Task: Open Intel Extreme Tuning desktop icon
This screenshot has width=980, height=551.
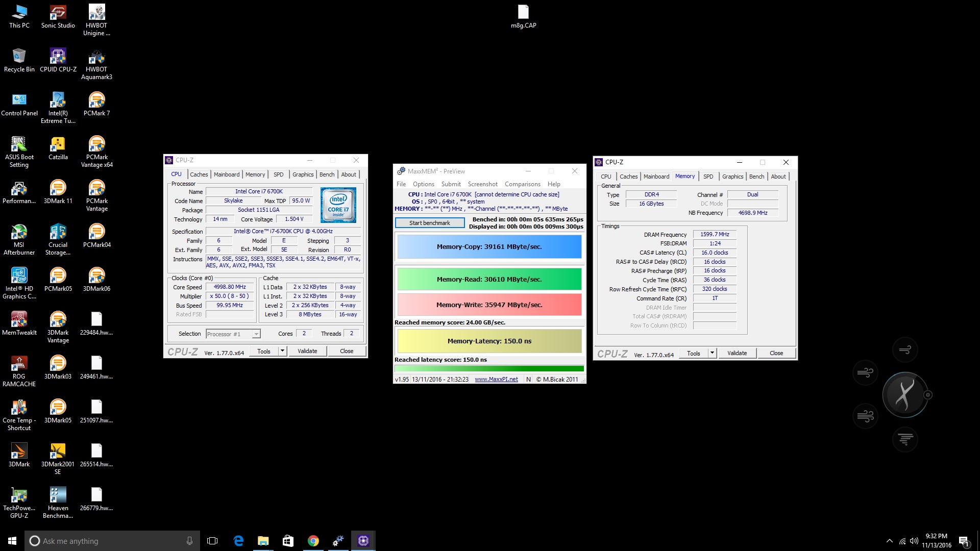Action: click(x=58, y=108)
